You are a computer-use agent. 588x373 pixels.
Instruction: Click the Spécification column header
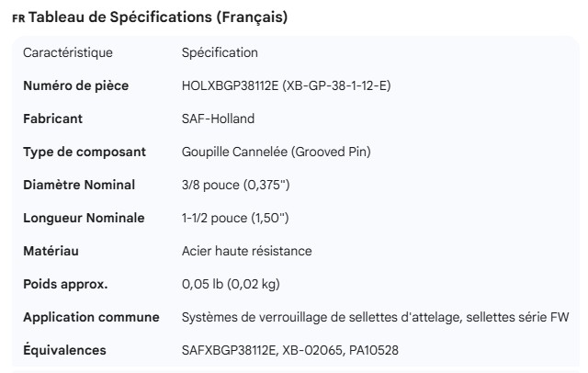pyautogui.click(x=220, y=52)
